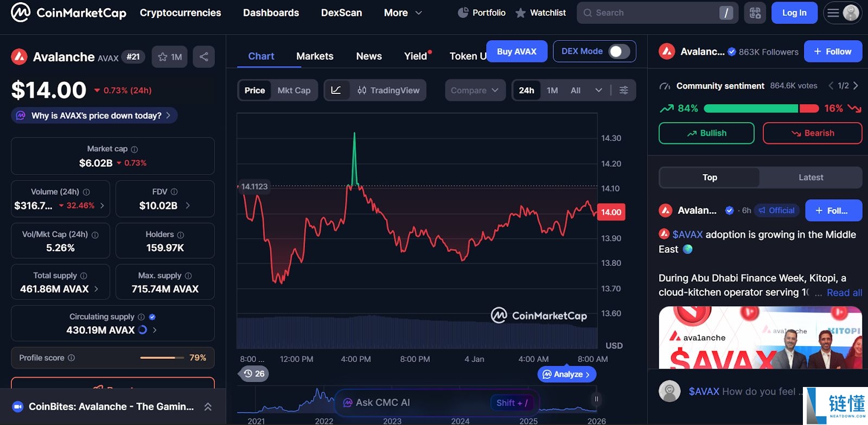Screen dimensions: 868x425
Task: Go to next community sentiment page
Action: pos(856,86)
